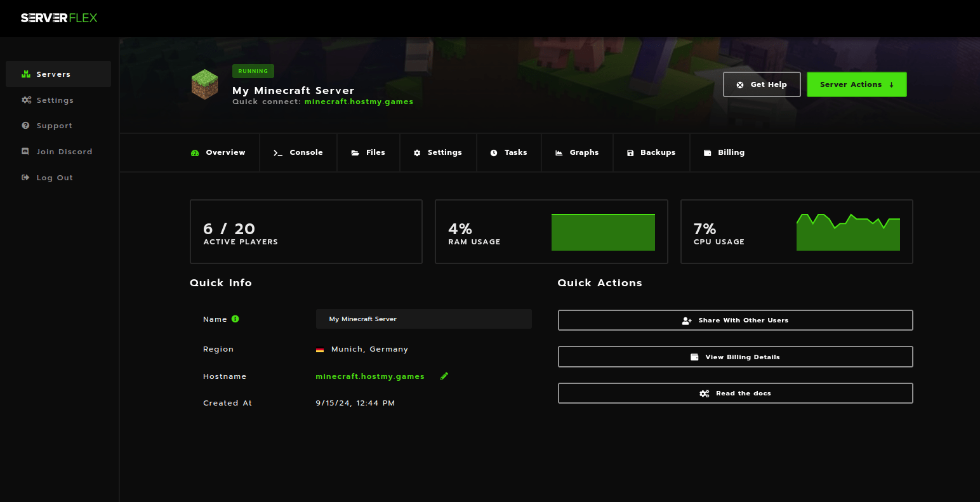
Task: Select Servers in the sidebar
Action: (x=58, y=74)
